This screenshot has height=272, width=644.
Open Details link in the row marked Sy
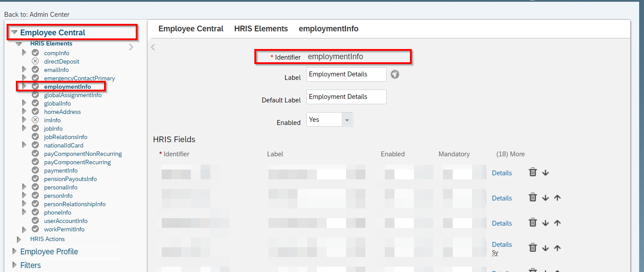tap(502, 245)
